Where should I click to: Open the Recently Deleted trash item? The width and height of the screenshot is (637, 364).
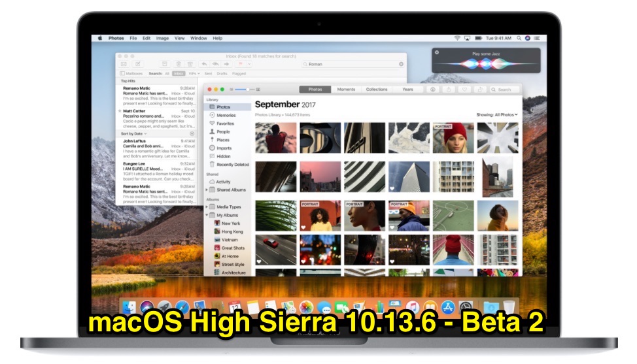coord(232,165)
